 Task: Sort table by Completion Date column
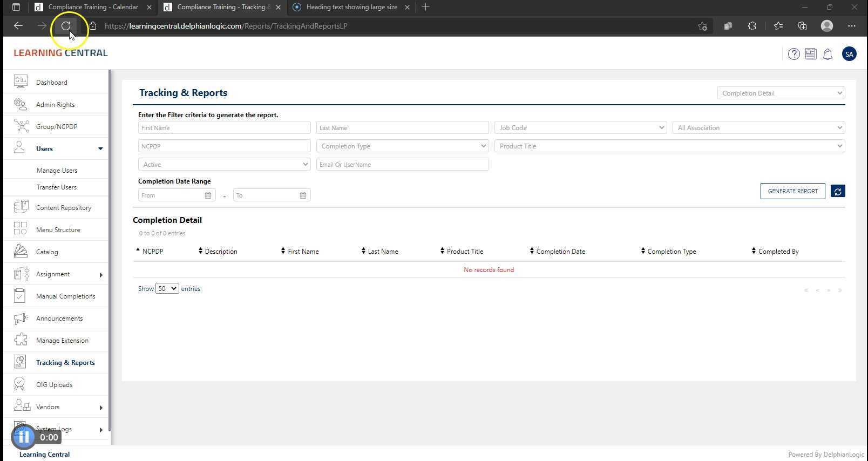coord(560,252)
